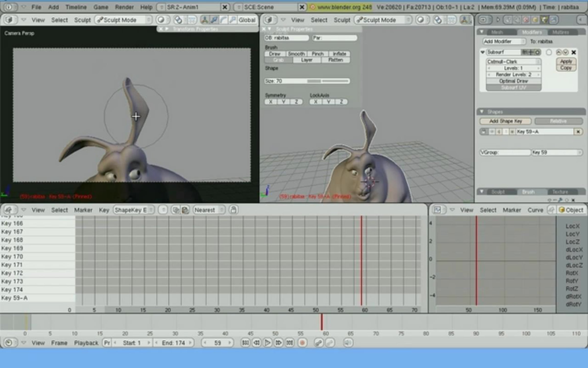Open the Global orientation dropdown
588x368 pixels.
tap(247, 20)
